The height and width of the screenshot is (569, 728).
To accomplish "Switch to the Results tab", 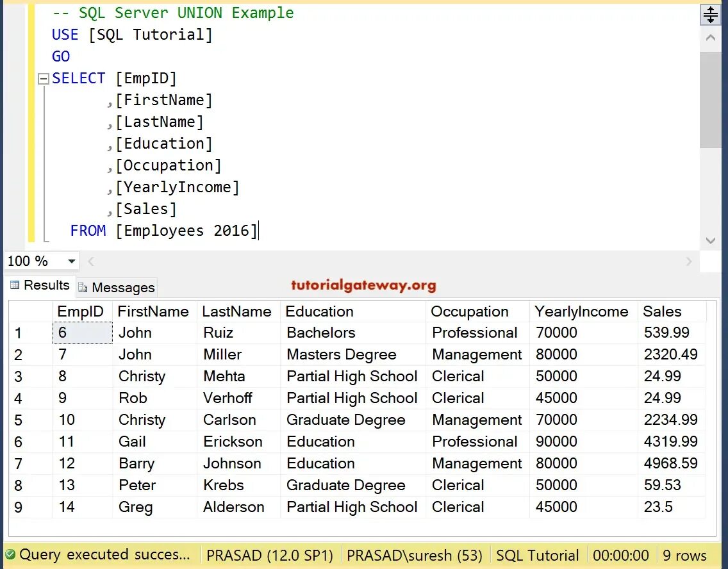I will tap(40, 286).
